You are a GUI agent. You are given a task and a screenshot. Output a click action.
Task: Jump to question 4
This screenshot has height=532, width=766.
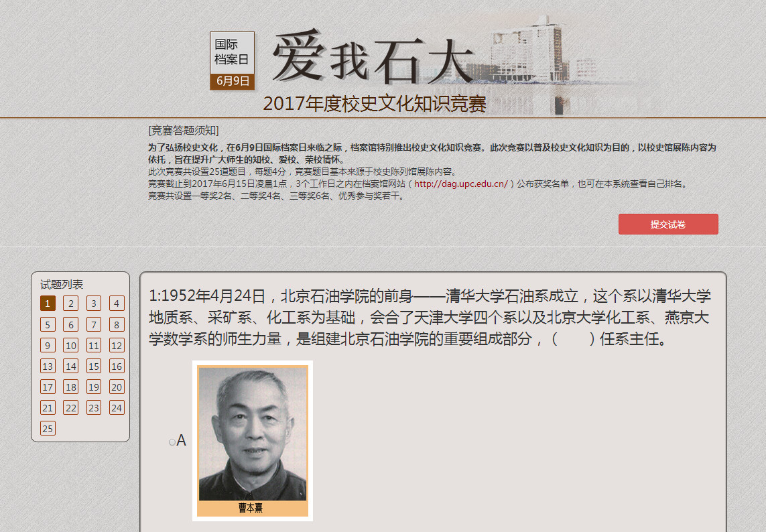pyautogui.click(x=117, y=304)
